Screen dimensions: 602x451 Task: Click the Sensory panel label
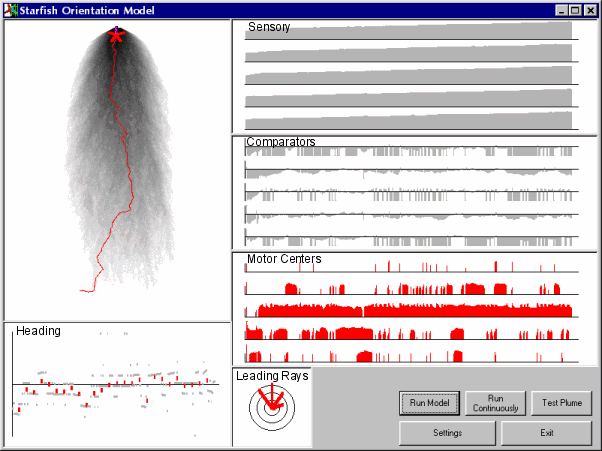(269, 27)
